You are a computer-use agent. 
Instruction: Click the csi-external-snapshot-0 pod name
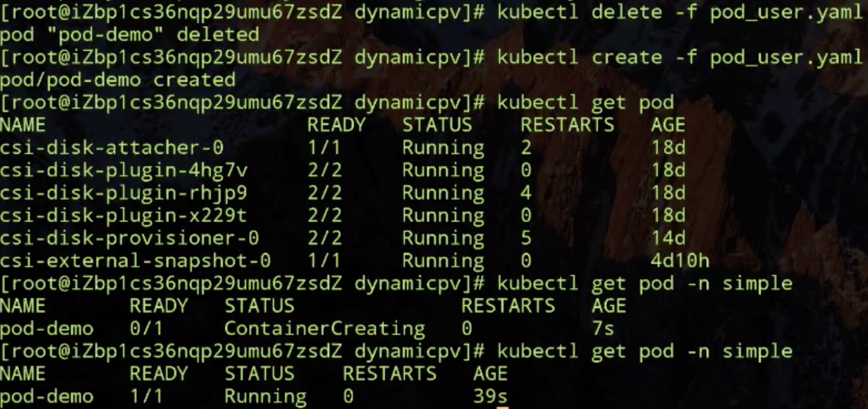(135, 261)
